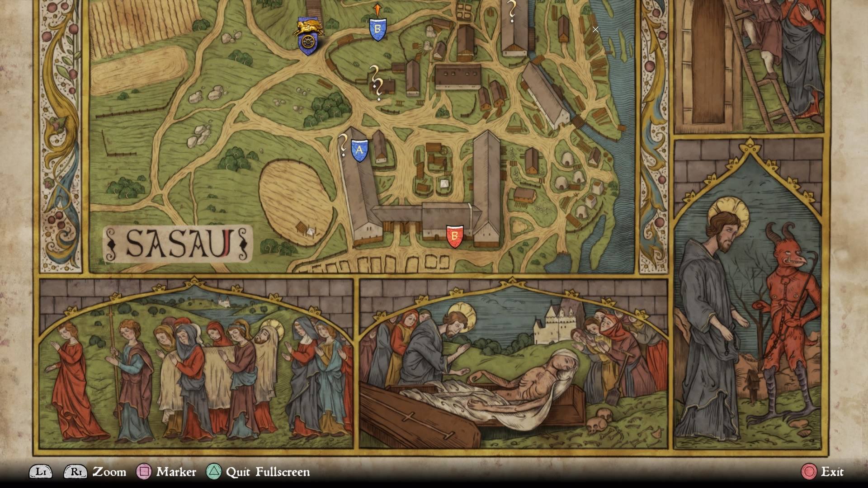Select the blue B shield quest marker
This screenshot has width=868, height=488.
378,29
